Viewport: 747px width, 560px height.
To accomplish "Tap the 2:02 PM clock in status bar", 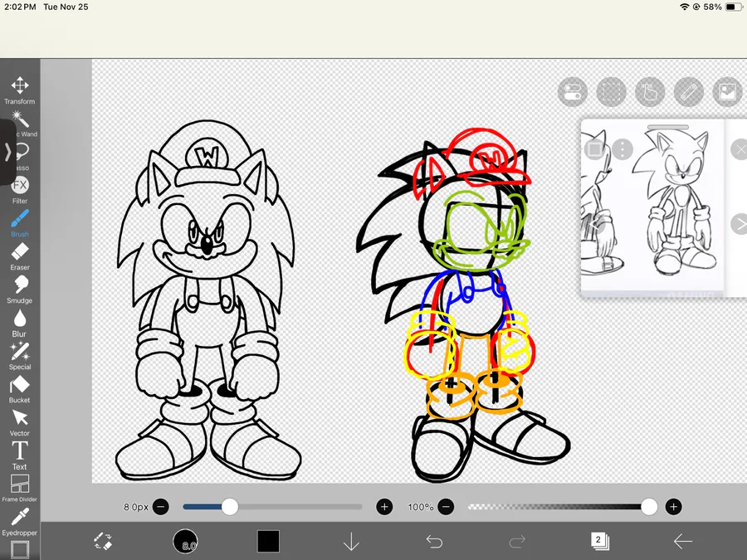I will [20, 7].
